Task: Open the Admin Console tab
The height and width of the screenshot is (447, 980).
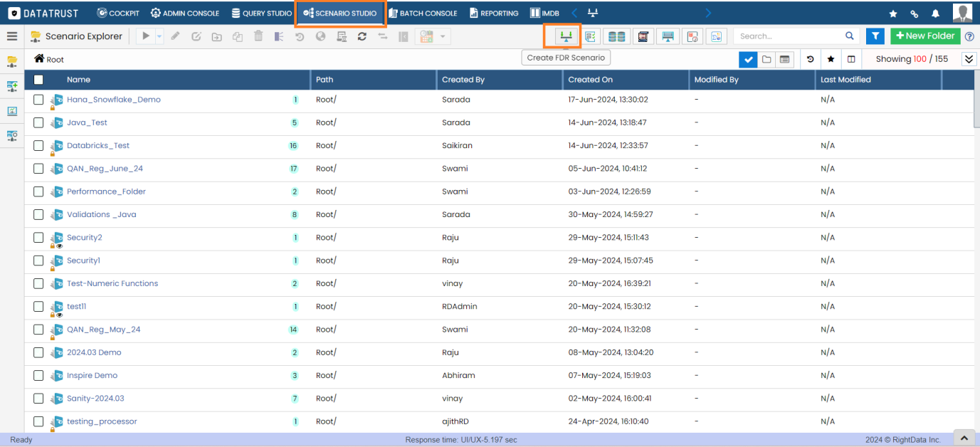Action: click(185, 13)
